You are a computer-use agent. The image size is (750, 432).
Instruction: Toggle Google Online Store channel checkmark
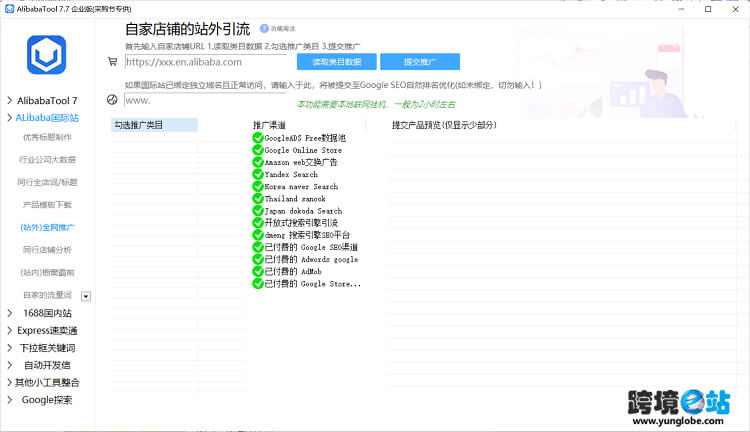258,150
